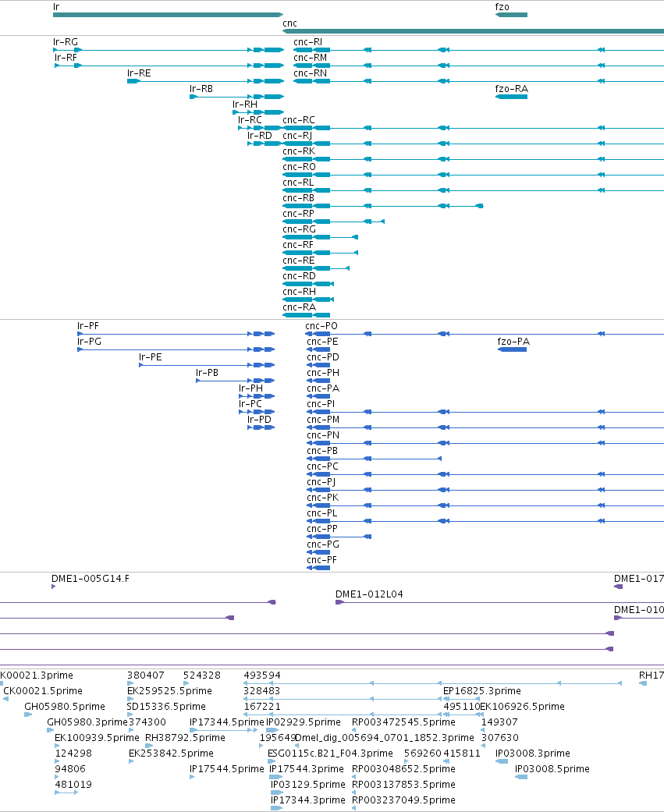Select the lr gene bar
664x812 pixels.
click(168, 15)
